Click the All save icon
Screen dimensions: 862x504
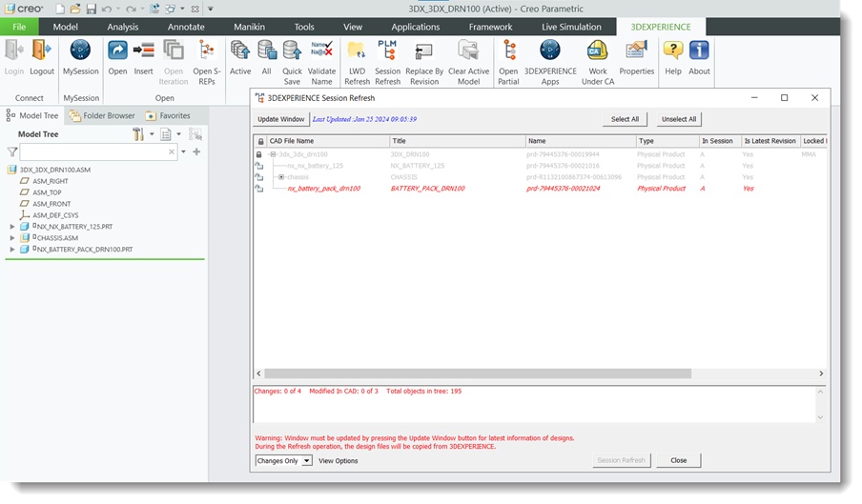coord(267,50)
